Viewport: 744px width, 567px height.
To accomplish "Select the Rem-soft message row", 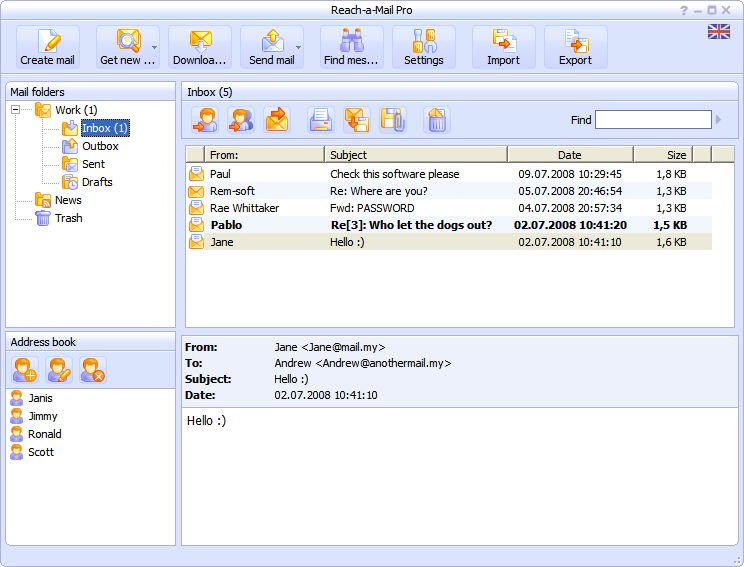I will (449, 191).
